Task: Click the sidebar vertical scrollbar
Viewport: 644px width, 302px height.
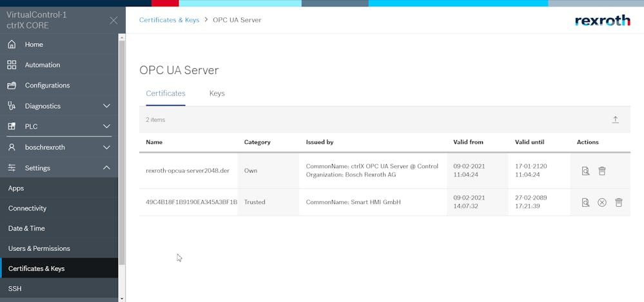Action: pyautogui.click(x=122, y=152)
